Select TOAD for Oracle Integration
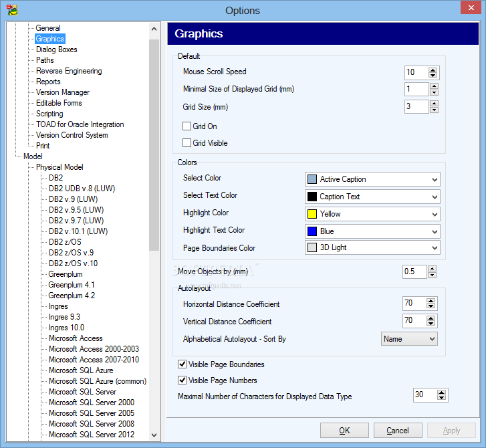Screen dimensions: 486x448 (x=80, y=124)
